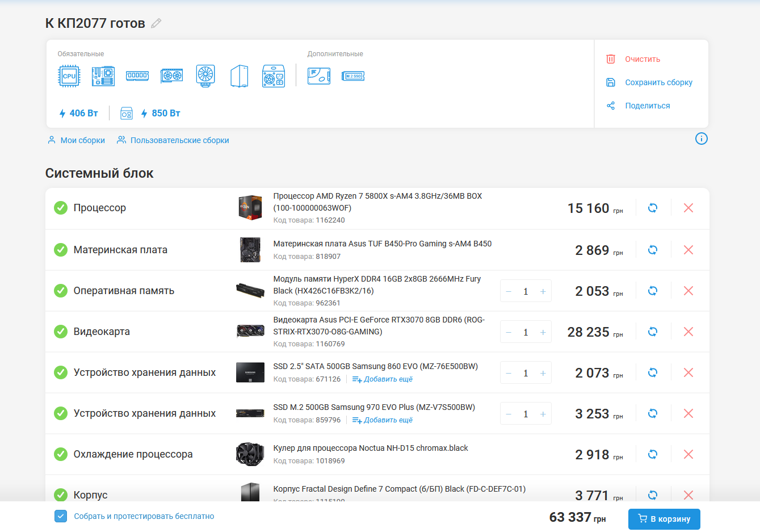
Task: Click the pencil icon to rename build
Action: click(156, 23)
